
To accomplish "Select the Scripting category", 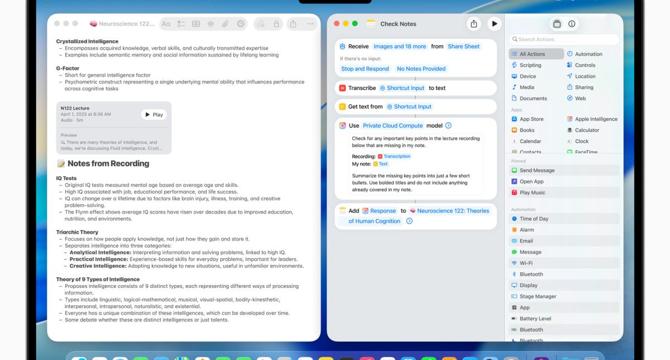I will click(530, 65).
